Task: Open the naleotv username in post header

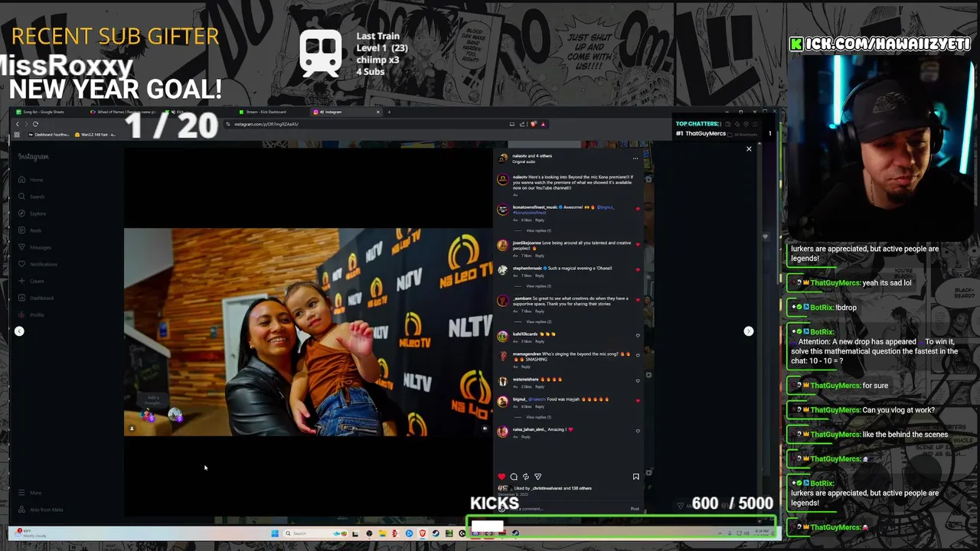Action: click(x=519, y=156)
